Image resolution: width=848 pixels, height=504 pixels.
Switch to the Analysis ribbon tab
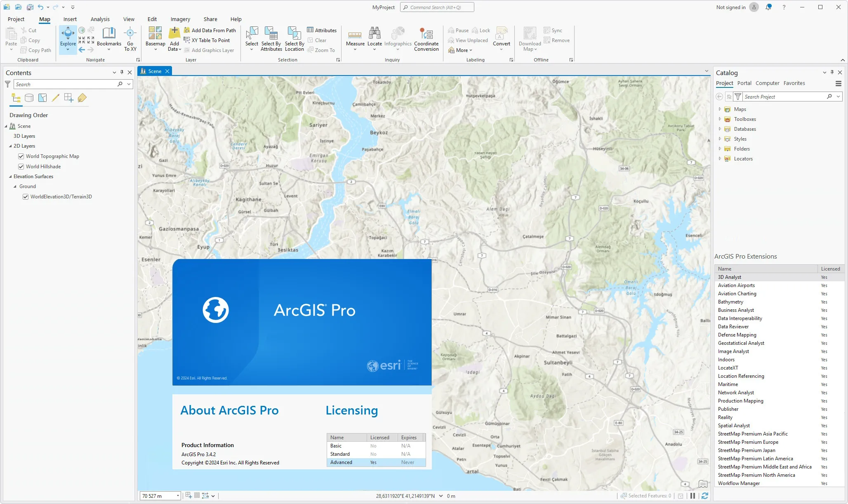(100, 19)
